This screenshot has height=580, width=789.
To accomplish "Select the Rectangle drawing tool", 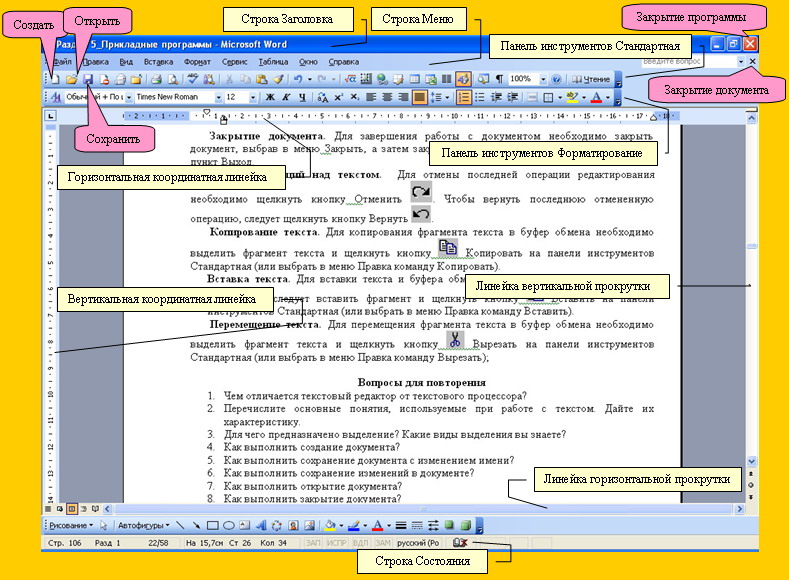I will click(212, 525).
